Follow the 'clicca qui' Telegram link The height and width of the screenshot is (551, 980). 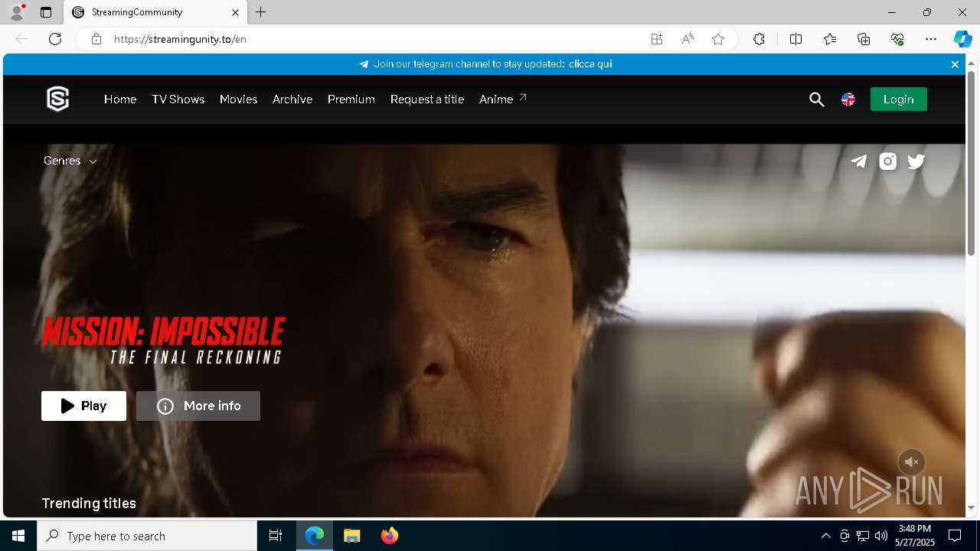[590, 64]
